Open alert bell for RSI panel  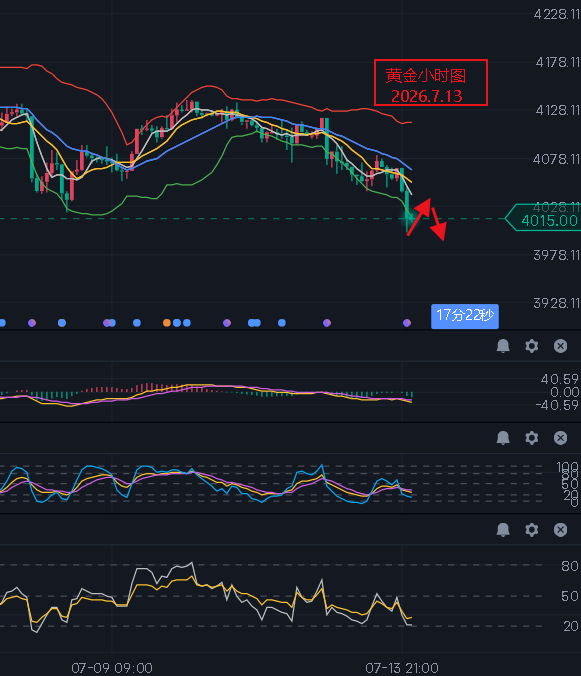[503, 529]
